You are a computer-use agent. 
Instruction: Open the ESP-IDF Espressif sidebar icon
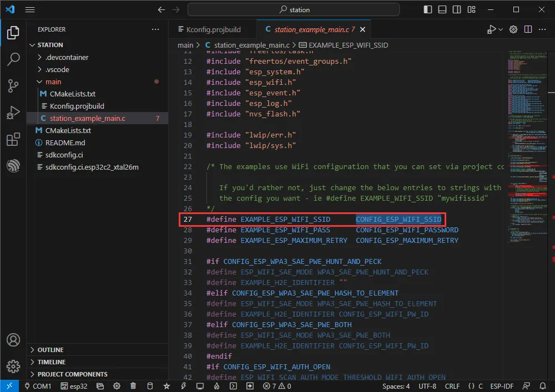coord(13,166)
